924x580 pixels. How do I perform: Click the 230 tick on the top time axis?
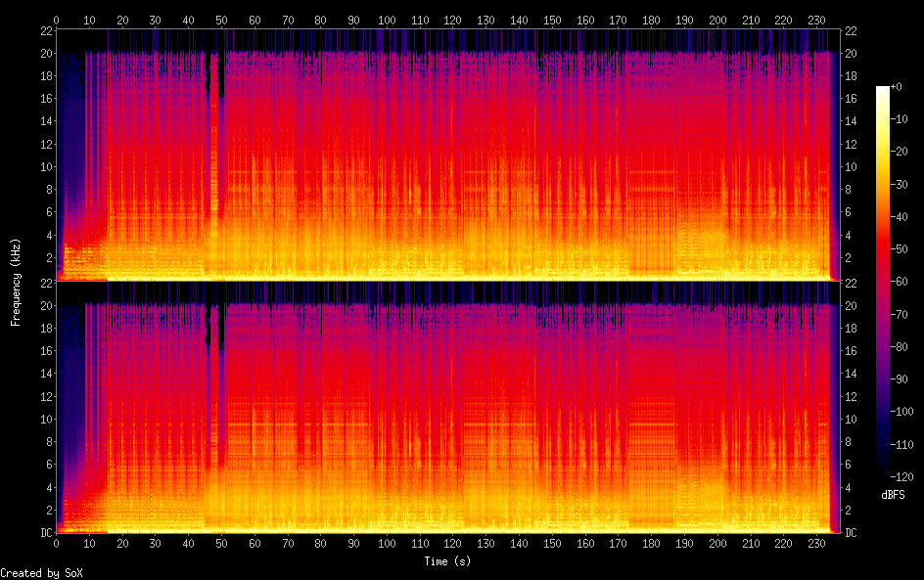tap(816, 20)
